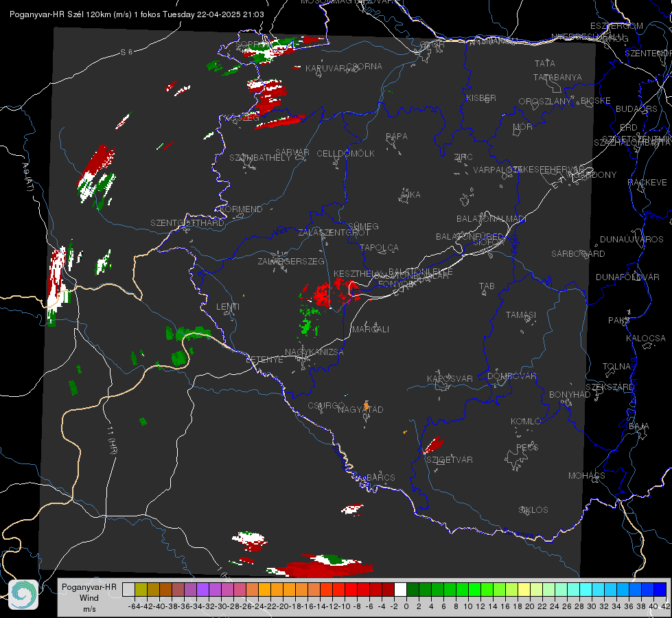
Task: Select the LENTI town label
Action: [228, 307]
